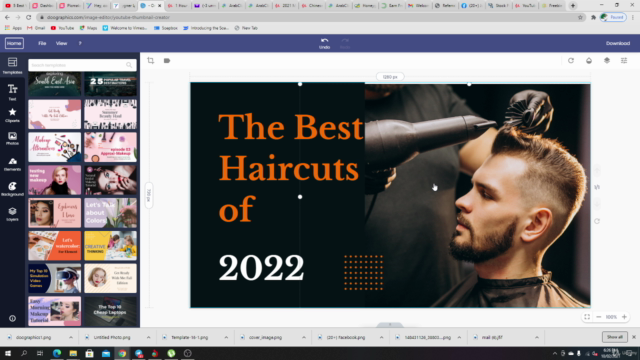Select the crop tool icon
This screenshot has height=360, width=640.
click(x=151, y=60)
